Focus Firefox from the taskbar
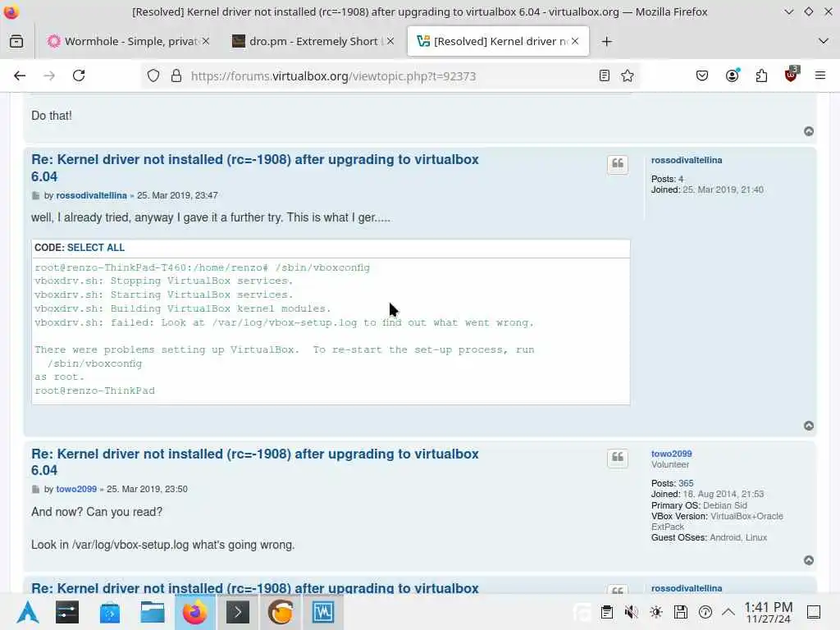This screenshot has height=630, width=840. pos(195,612)
